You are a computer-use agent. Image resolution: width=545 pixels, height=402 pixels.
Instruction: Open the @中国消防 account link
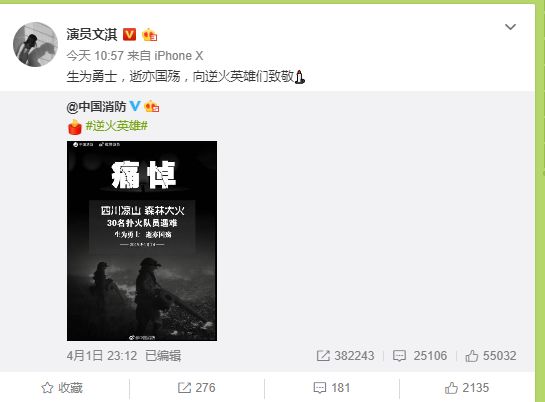[x=96, y=107]
